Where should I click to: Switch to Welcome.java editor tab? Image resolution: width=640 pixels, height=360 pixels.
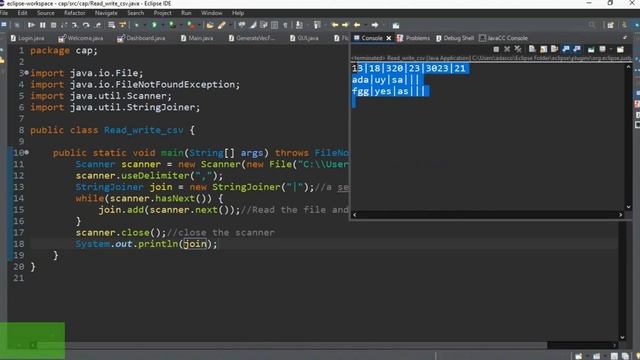pyautogui.click(x=80, y=38)
